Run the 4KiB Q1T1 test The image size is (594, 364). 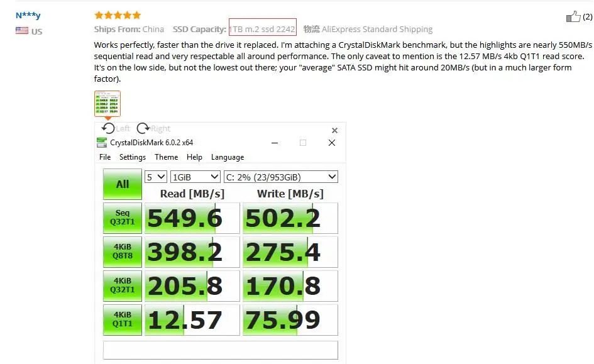pyautogui.click(x=123, y=320)
